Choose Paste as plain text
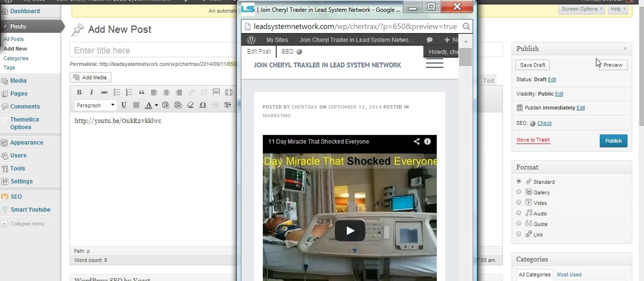The width and height of the screenshot is (644, 281). coord(166,105)
